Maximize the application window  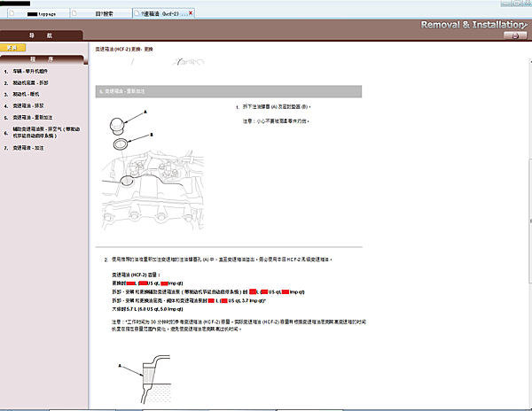(x=516, y=3)
